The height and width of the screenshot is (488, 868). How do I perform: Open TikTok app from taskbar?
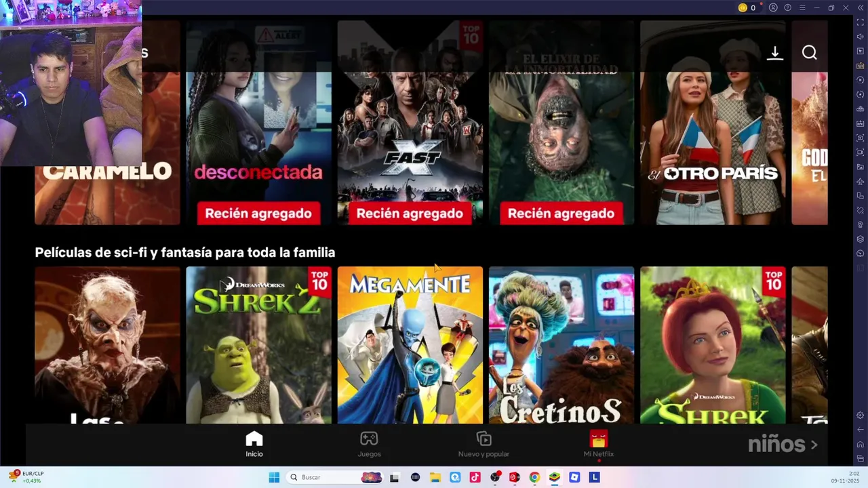(x=475, y=477)
